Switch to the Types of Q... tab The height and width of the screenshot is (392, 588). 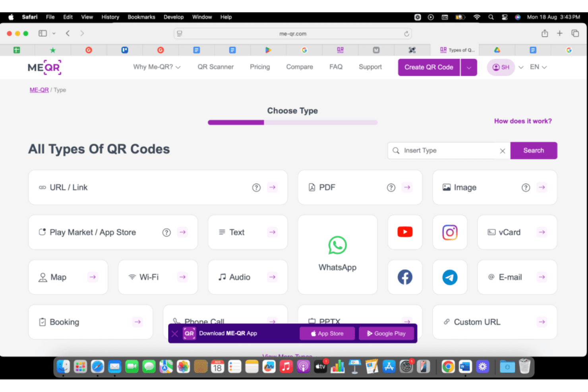(x=455, y=50)
